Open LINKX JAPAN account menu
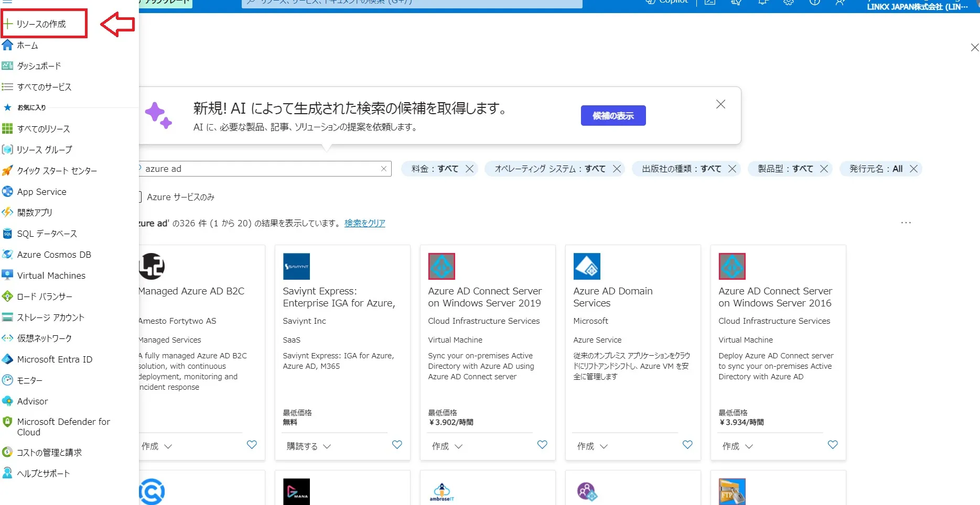The height and width of the screenshot is (505, 980). click(x=918, y=6)
